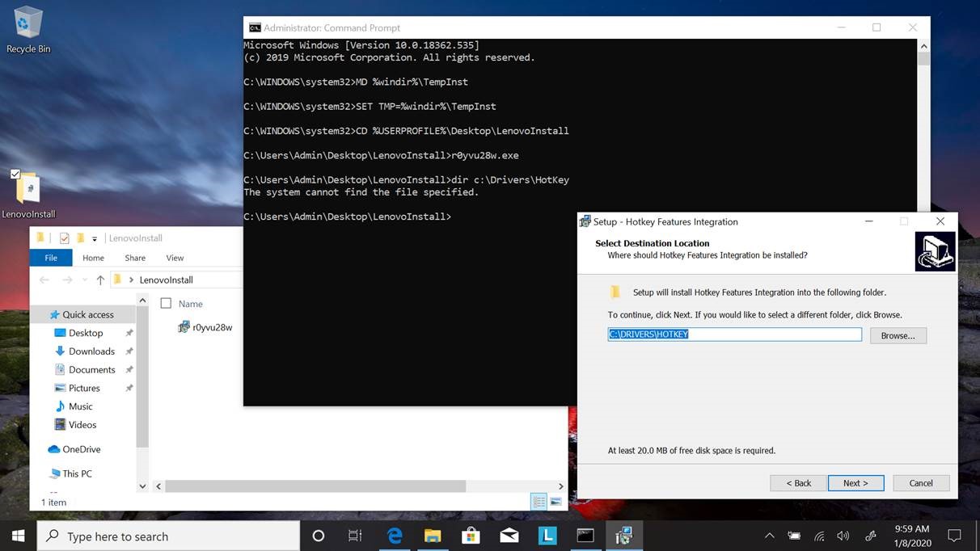Viewport: 980px width, 551px height.
Task: Launch Microsoft Store from the taskbar
Action: coord(471,536)
